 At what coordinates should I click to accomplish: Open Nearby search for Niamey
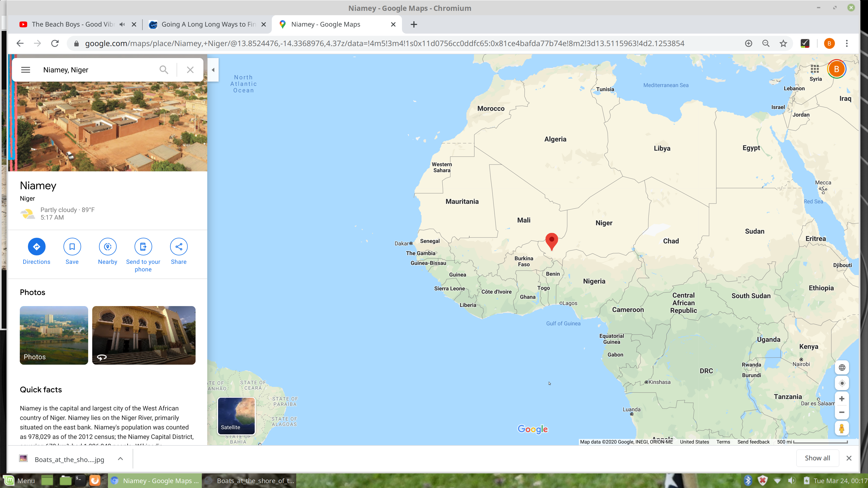(107, 252)
